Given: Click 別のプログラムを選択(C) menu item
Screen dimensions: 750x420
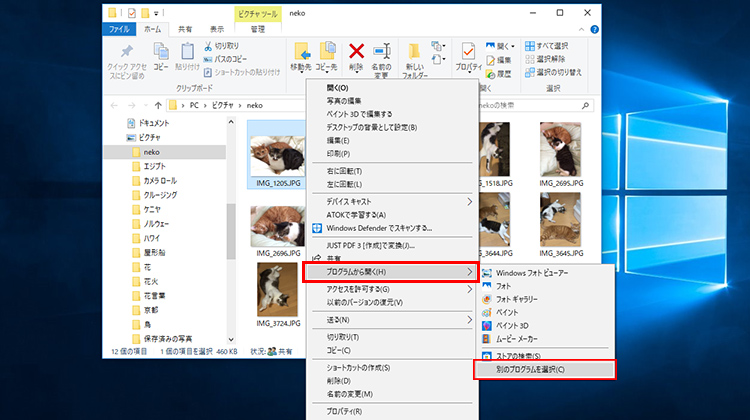Looking at the screenshot, I should pos(542,370).
